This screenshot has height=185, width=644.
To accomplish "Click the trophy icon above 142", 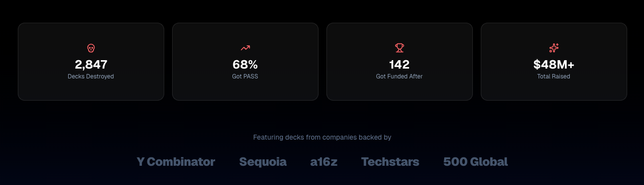I will point(400,48).
